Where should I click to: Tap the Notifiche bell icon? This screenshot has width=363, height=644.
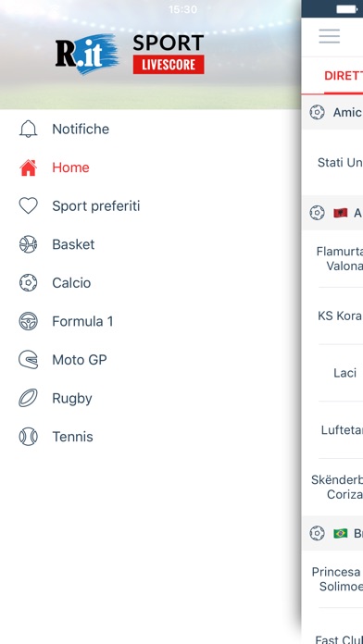tap(29, 130)
